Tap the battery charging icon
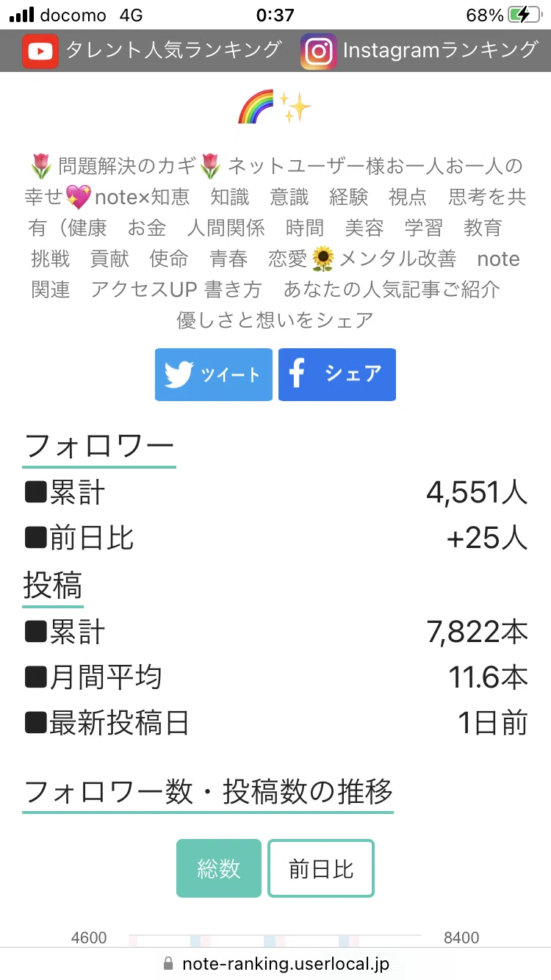Screen dimensions: 551x980 [528, 15]
